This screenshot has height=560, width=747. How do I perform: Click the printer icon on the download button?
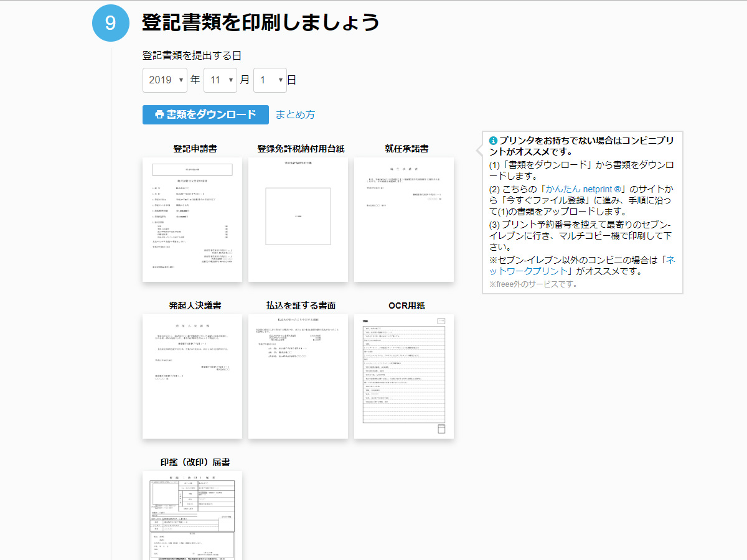pyautogui.click(x=160, y=114)
